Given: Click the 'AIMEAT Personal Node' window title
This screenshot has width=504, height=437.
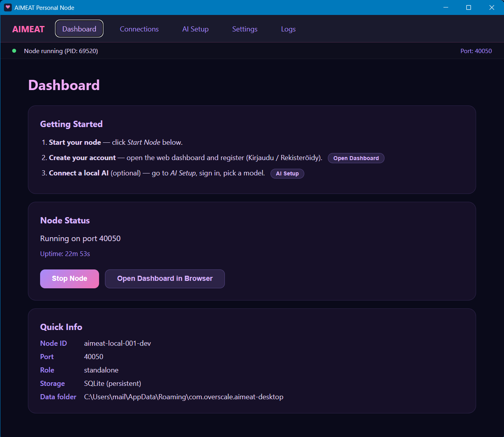Looking at the screenshot, I should click(44, 7).
